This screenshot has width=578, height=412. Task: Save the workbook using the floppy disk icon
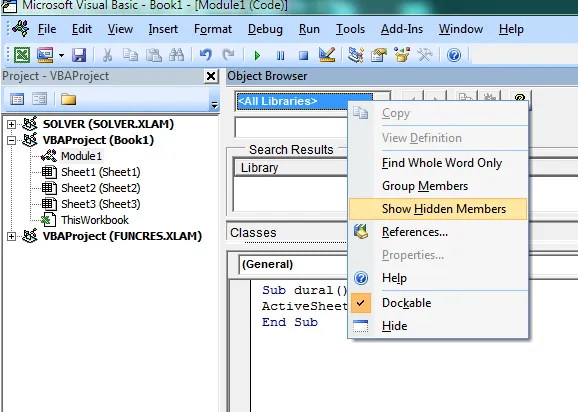coord(79,56)
